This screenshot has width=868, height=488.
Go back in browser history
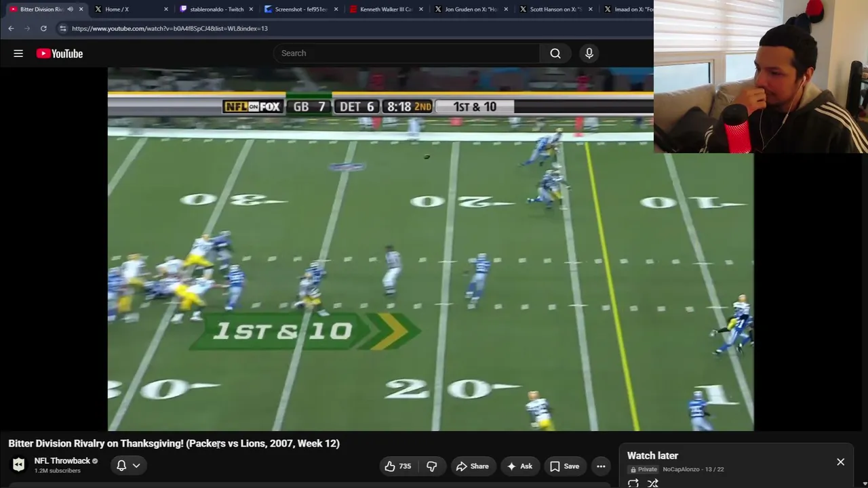coord(11,28)
